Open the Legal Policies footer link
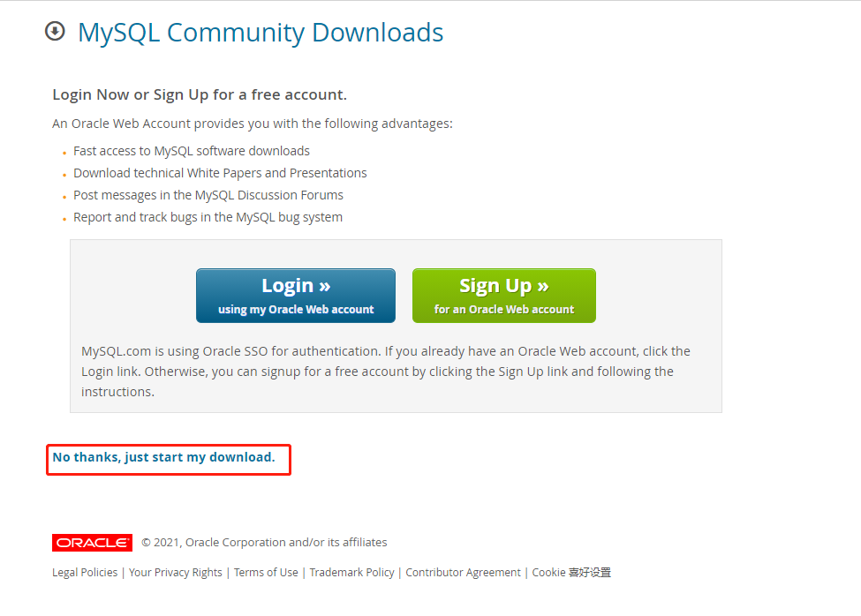Viewport: 861px width, 616px height. tap(85, 572)
